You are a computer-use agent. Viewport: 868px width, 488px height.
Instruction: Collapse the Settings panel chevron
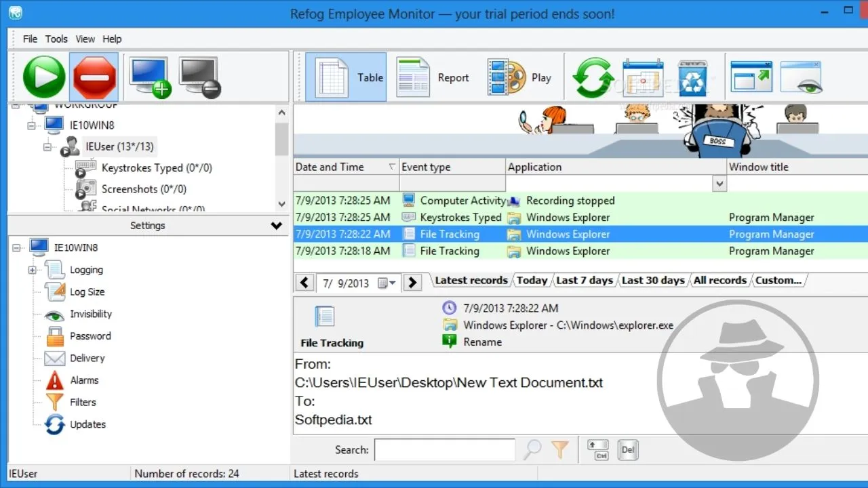pyautogui.click(x=277, y=226)
